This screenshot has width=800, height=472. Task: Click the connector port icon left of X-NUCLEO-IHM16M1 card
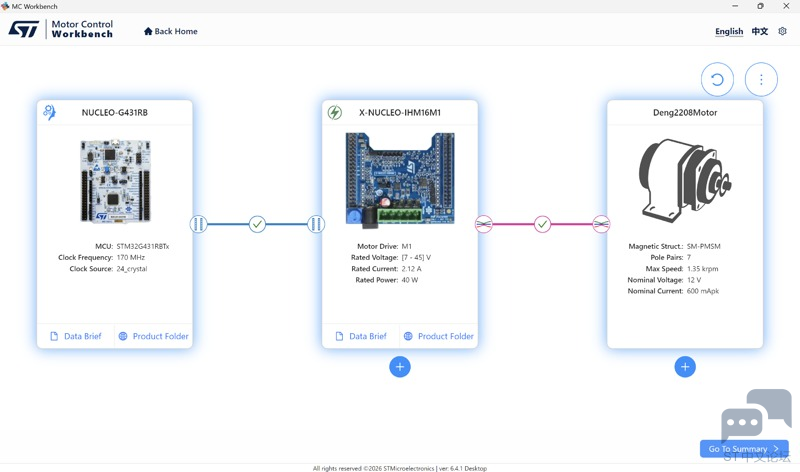(x=316, y=224)
